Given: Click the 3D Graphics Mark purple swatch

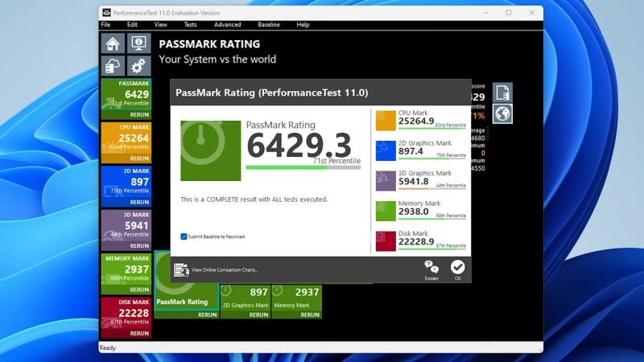Looking at the screenshot, I should (x=386, y=180).
